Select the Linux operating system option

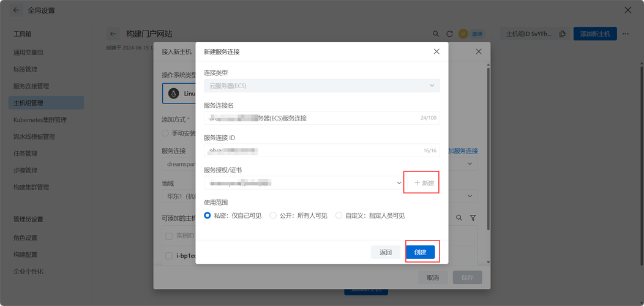click(179, 93)
